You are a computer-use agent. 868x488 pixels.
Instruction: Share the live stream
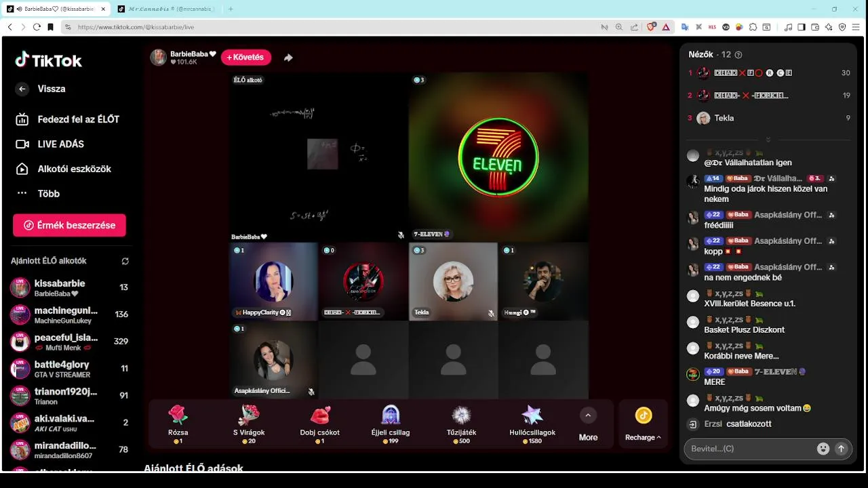[288, 58]
